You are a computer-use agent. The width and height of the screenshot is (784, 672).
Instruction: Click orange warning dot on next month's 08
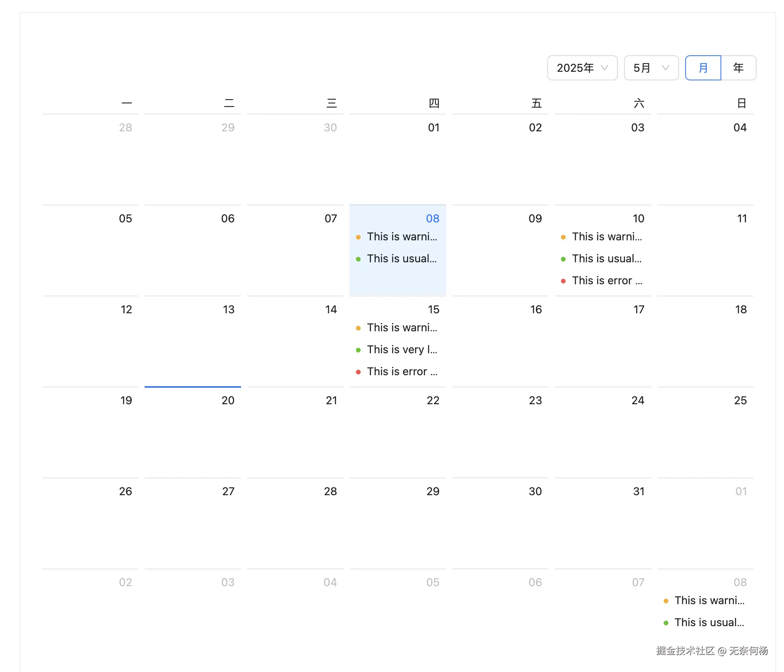666,601
